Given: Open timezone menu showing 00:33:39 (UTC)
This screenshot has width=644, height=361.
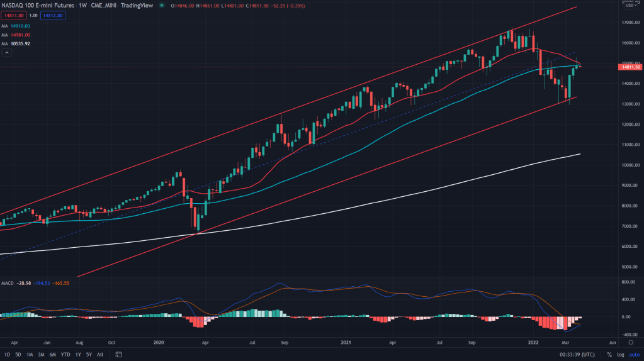Looking at the screenshot, I should 575,355.
